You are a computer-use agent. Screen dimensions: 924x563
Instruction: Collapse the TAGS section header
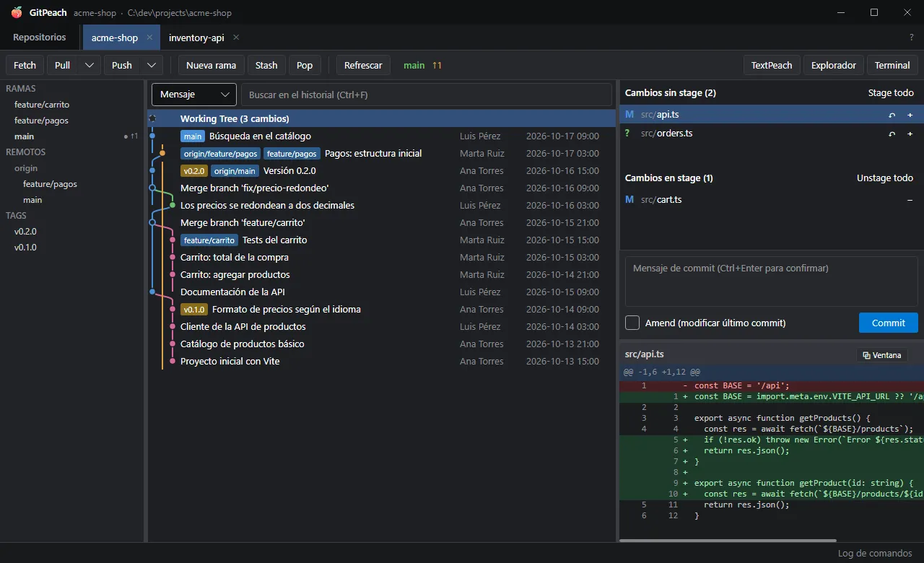(16, 215)
